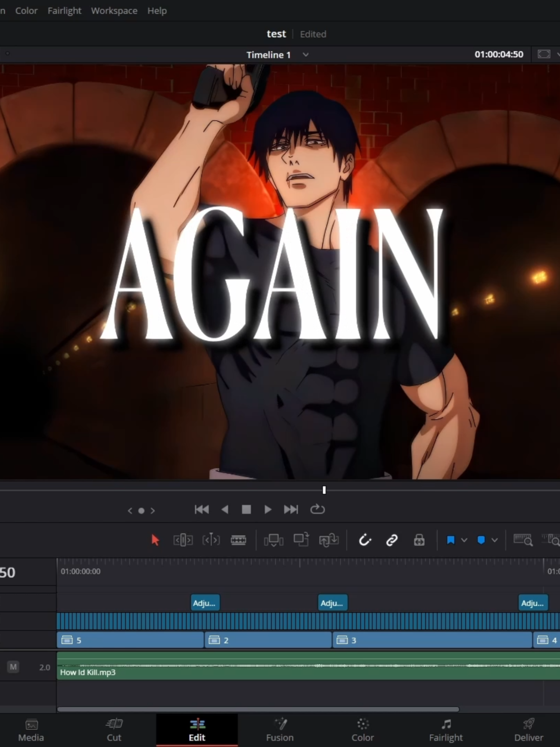The height and width of the screenshot is (747, 560).
Task: Toggle position lock icon
Action: pyautogui.click(x=419, y=540)
